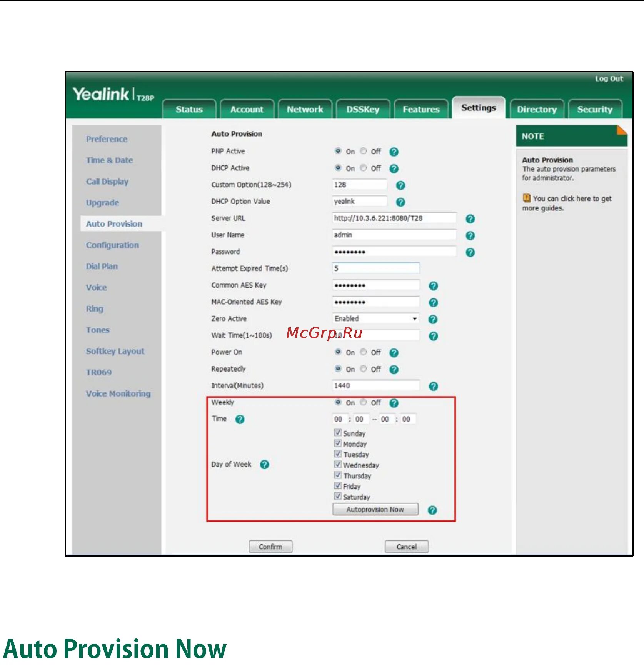Click the Custom Option input field

(360, 185)
